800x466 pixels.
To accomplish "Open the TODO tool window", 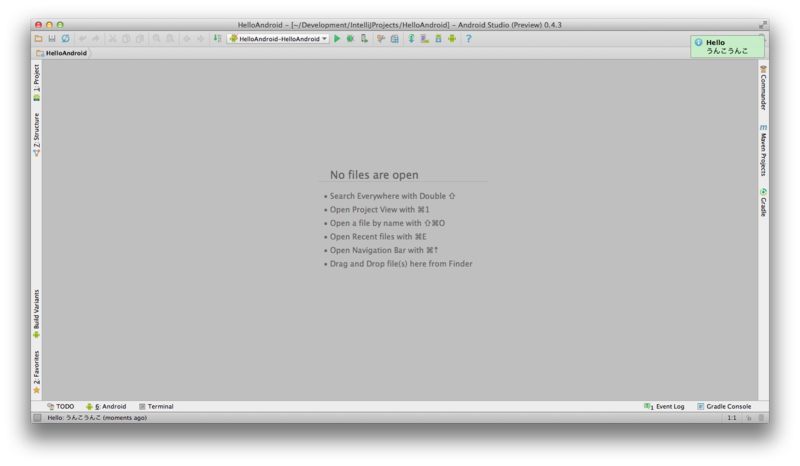I will click(61, 406).
